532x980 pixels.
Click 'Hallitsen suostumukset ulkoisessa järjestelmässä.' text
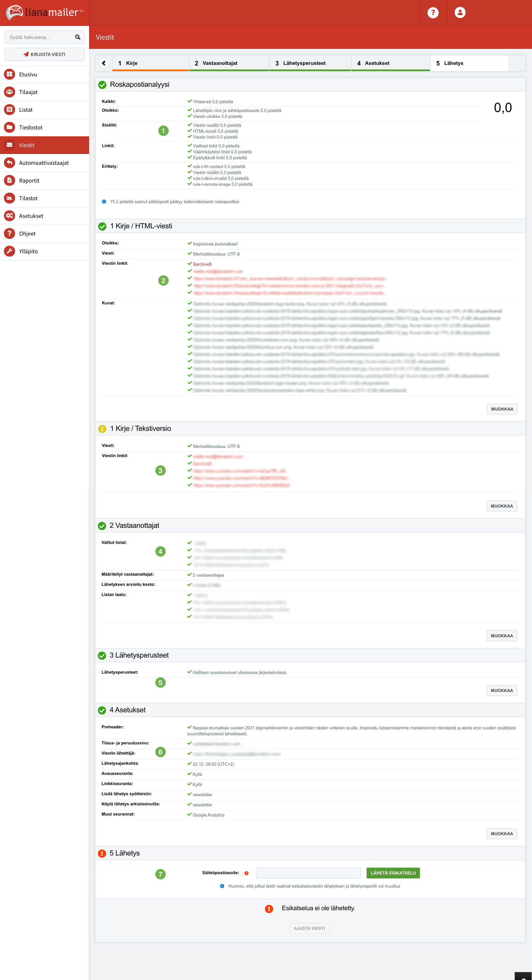click(x=239, y=673)
